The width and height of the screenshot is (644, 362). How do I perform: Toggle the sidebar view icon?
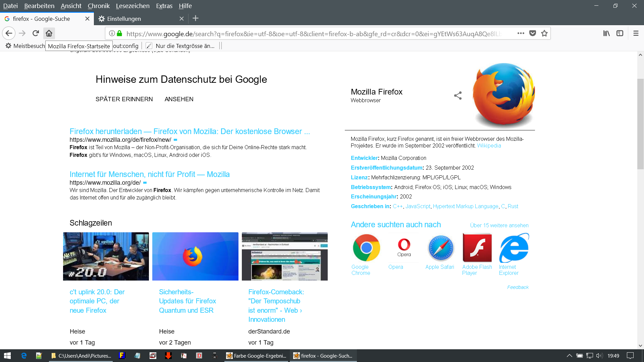pos(620,33)
